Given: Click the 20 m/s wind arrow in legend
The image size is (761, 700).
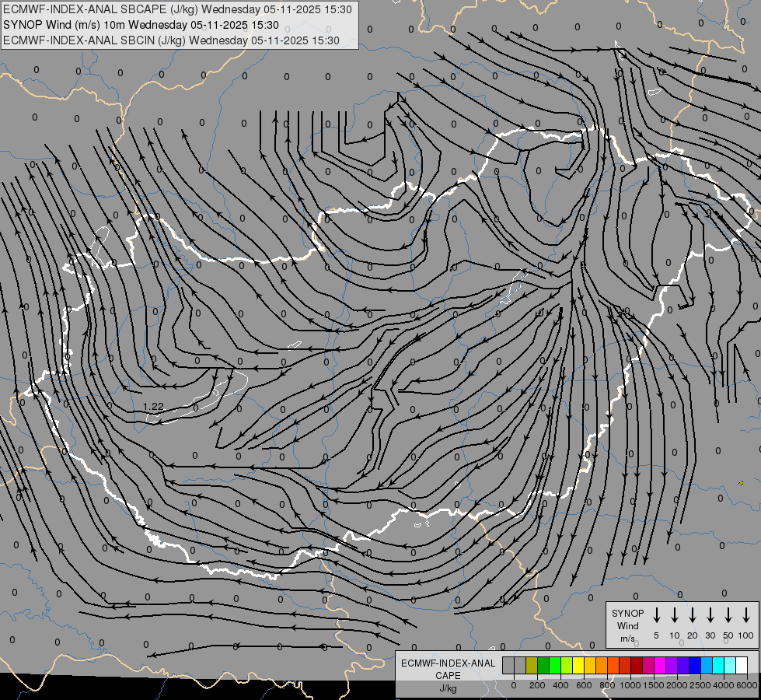Looking at the screenshot, I should coord(693,614).
